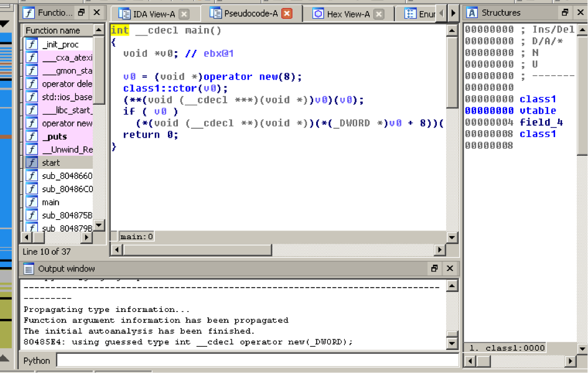Select the _init_proc function
This screenshot has width=588, height=373.
58,44
